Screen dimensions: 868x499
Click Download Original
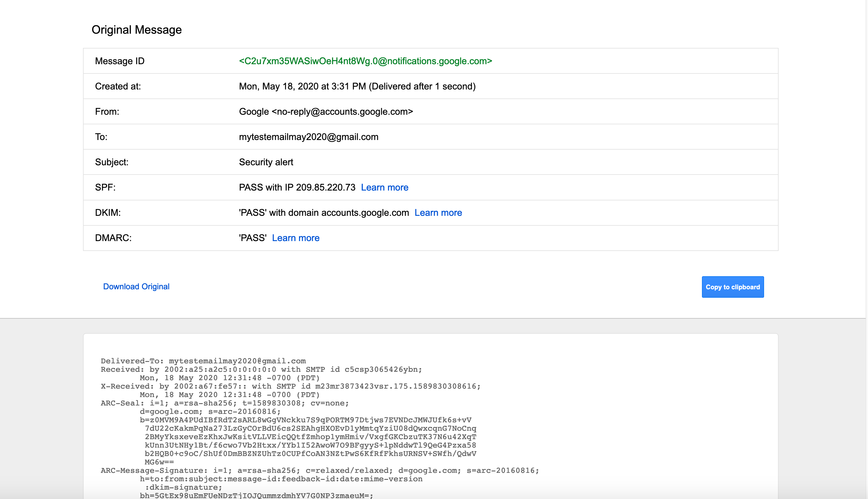point(136,286)
